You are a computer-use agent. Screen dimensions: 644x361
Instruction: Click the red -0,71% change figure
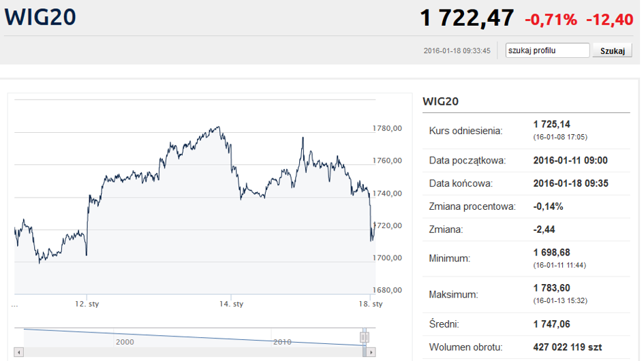tap(551, 20)
